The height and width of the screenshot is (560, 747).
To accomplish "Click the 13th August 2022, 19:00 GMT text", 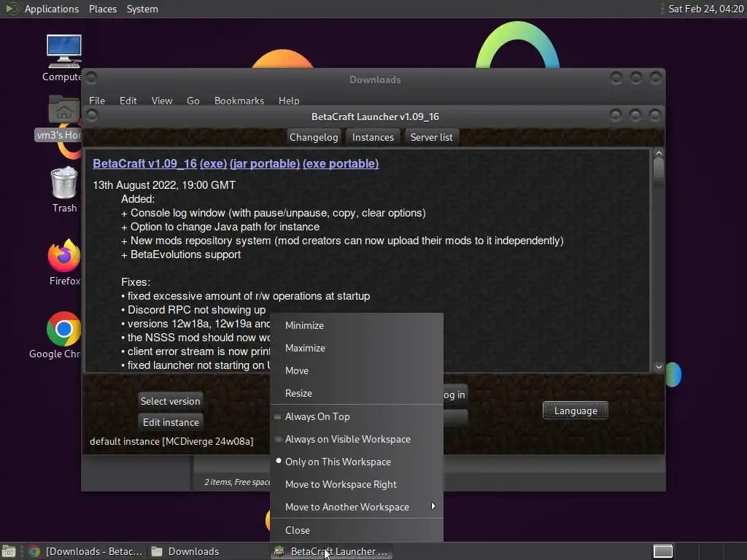I will [x=164, y=185].
